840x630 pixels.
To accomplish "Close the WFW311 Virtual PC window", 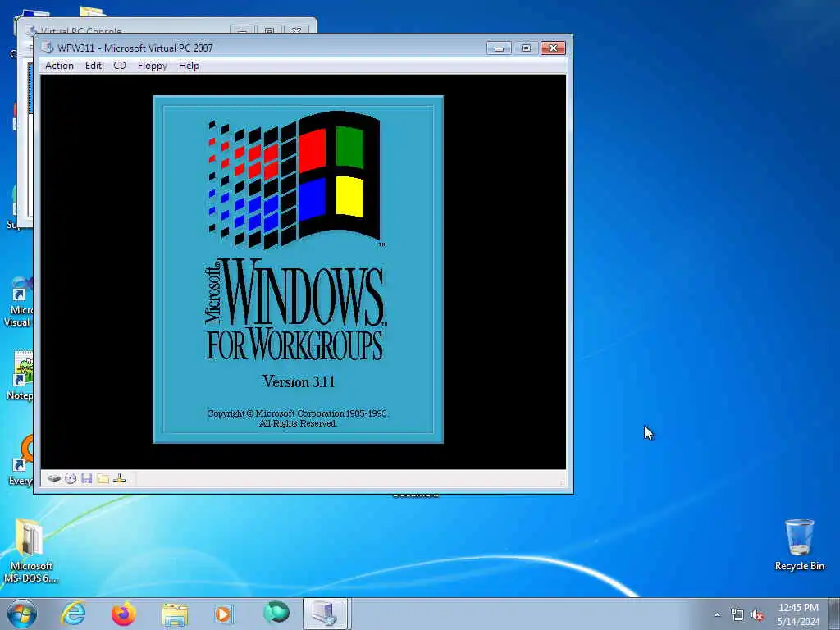I will [554, 48].
